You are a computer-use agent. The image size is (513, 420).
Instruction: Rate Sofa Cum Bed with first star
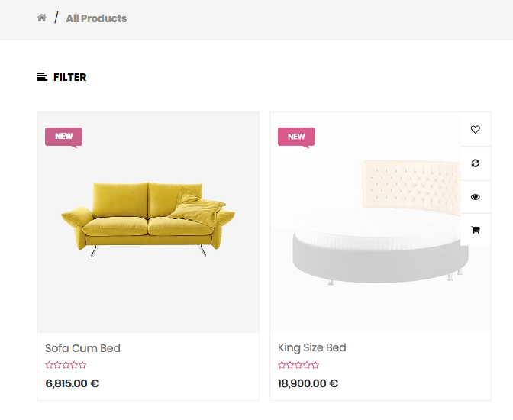coord(49,365)
